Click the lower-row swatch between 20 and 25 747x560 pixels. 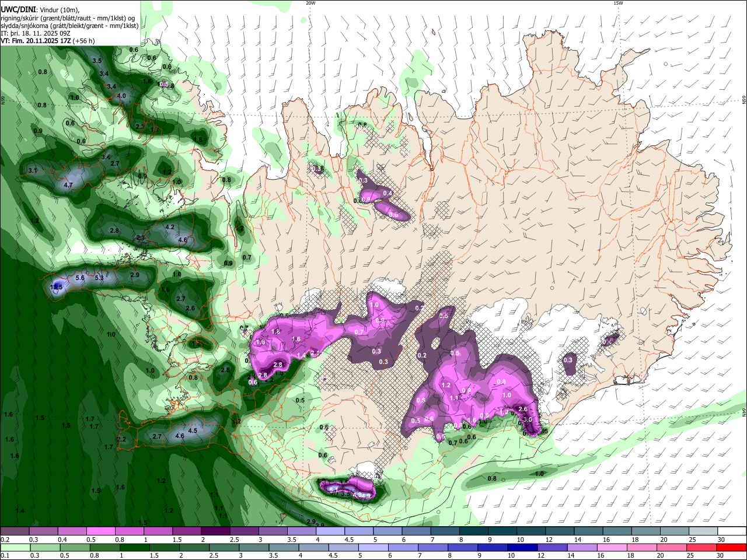click(x=671, y=548)
